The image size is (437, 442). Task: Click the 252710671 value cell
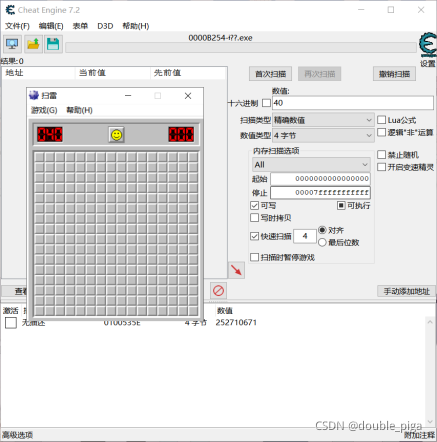(236, 323)
